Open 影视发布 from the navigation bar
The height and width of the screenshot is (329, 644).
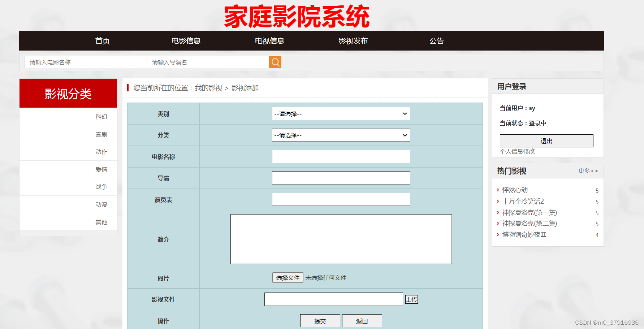(353, 41)
